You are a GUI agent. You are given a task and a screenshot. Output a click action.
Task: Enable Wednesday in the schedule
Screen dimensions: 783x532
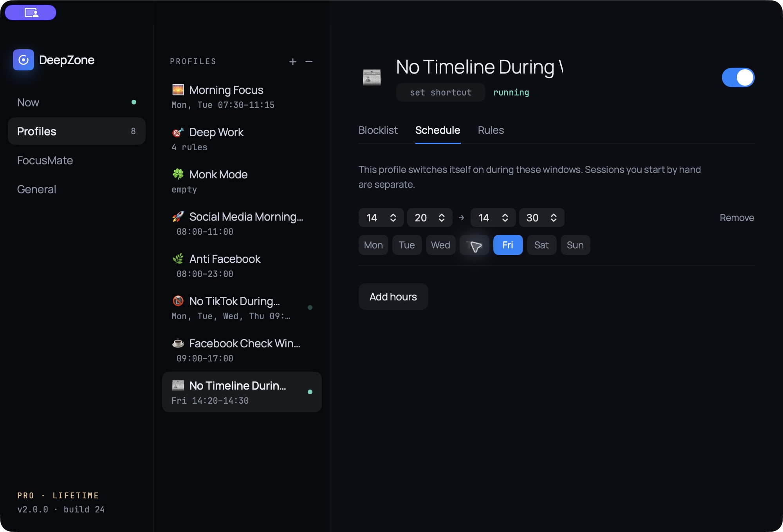[440, 245]
